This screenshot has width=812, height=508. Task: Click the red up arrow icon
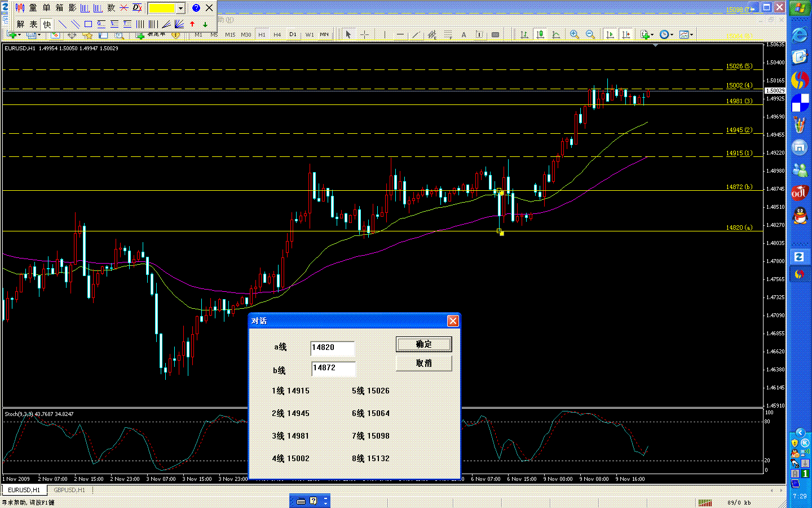point(192,24)
